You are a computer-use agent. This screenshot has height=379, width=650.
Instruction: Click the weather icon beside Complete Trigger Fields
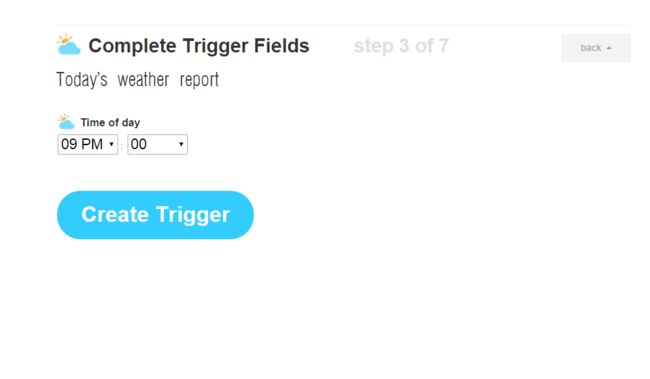[68, 44]
